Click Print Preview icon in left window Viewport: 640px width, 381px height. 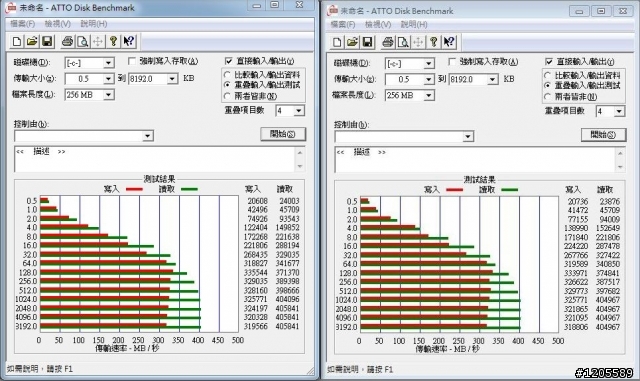coord(83,41)
